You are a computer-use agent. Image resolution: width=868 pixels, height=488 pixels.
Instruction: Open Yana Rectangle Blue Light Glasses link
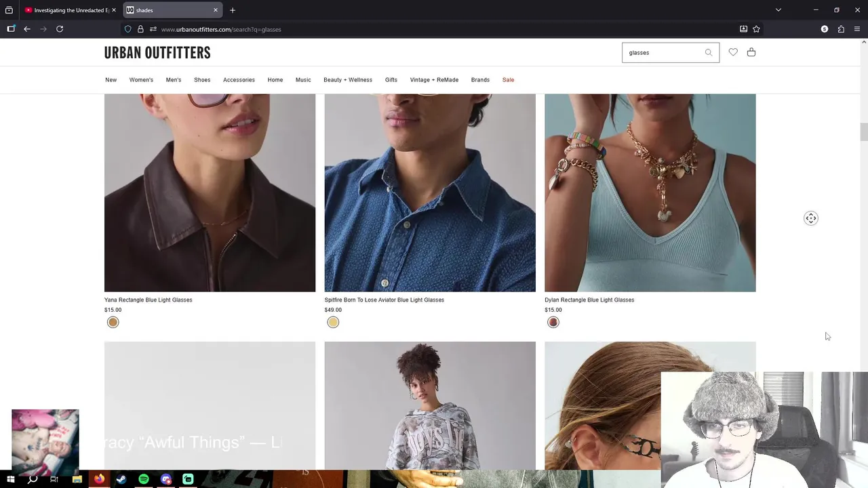(x=148, y=300)
